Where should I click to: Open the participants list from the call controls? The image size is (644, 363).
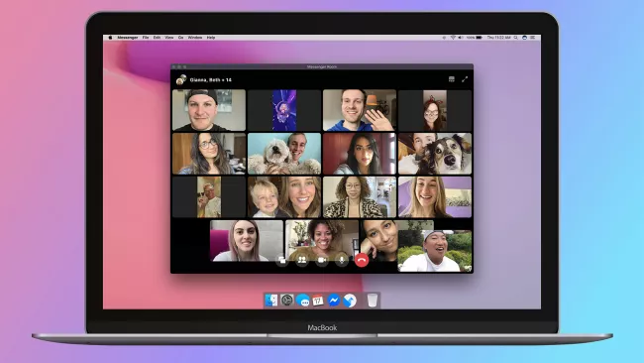pos(302,260)
